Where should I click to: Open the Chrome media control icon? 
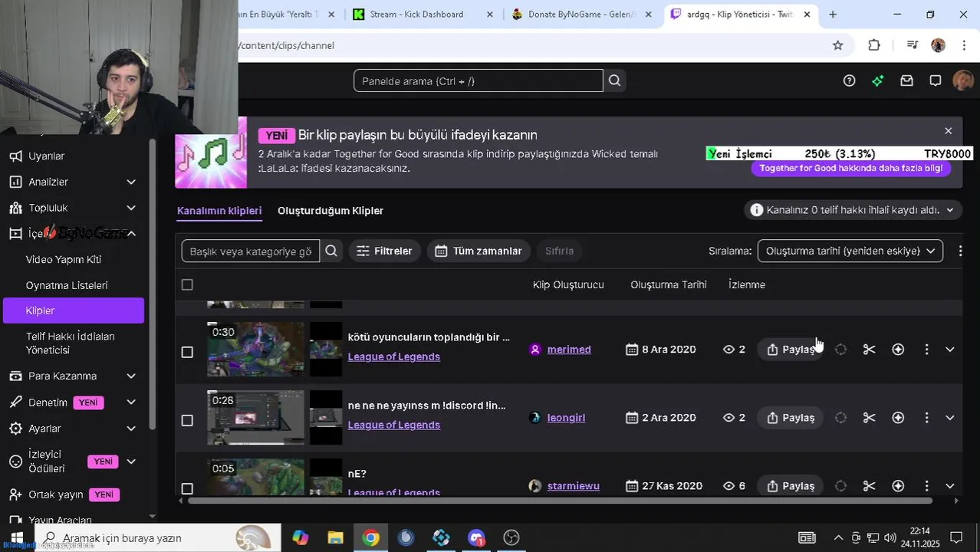point(912,45)
